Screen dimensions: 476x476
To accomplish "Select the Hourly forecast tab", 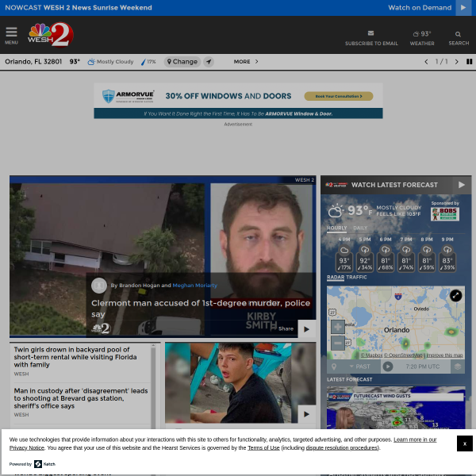I will coord(336,228).
